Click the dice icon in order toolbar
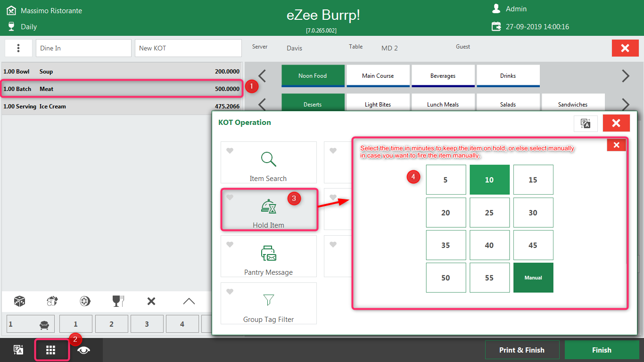This screenshot has width=644, height=362. [x=19, y=301]
